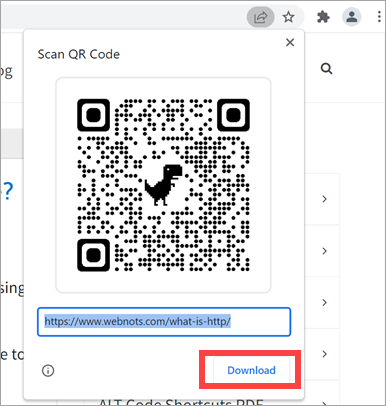The image size is (386, 406).
Task: Open the Chrome profile avatar
Action: 351,17
